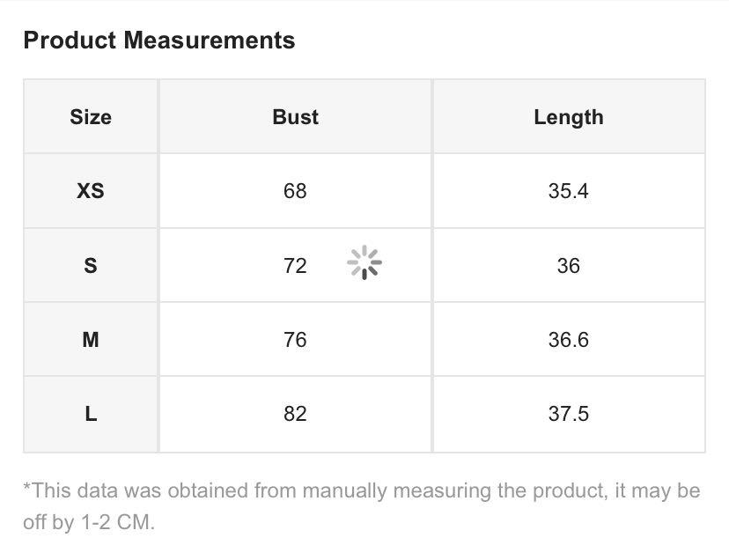Click the word Measurements in the title

coord(210,40)
